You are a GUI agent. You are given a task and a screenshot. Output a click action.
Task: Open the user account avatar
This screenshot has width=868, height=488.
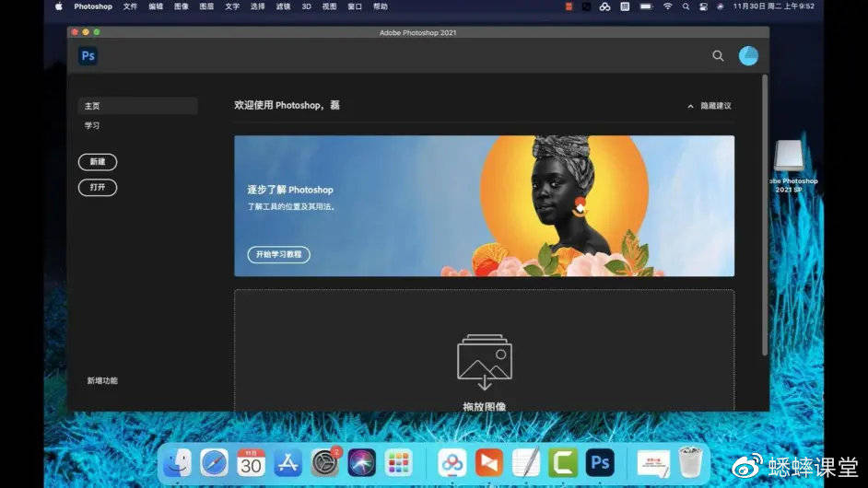point(748,56)
